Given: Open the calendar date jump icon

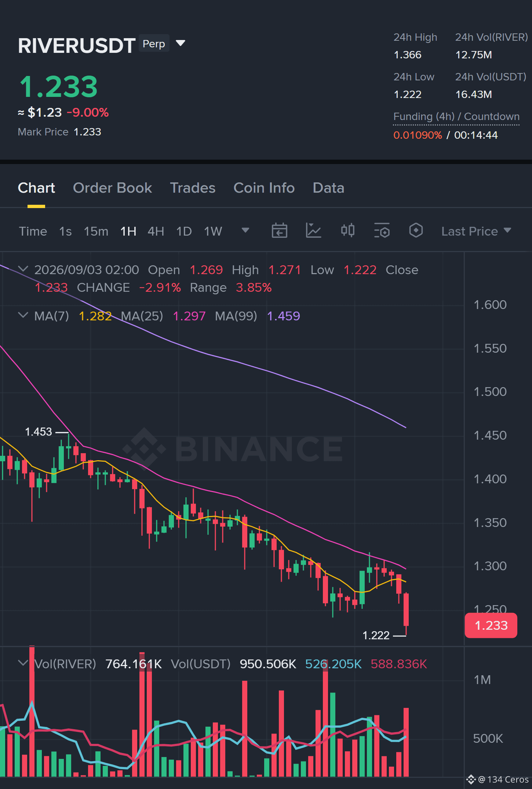Looking at the screenshot, I should pyautogui.click(x=279, y=231).
